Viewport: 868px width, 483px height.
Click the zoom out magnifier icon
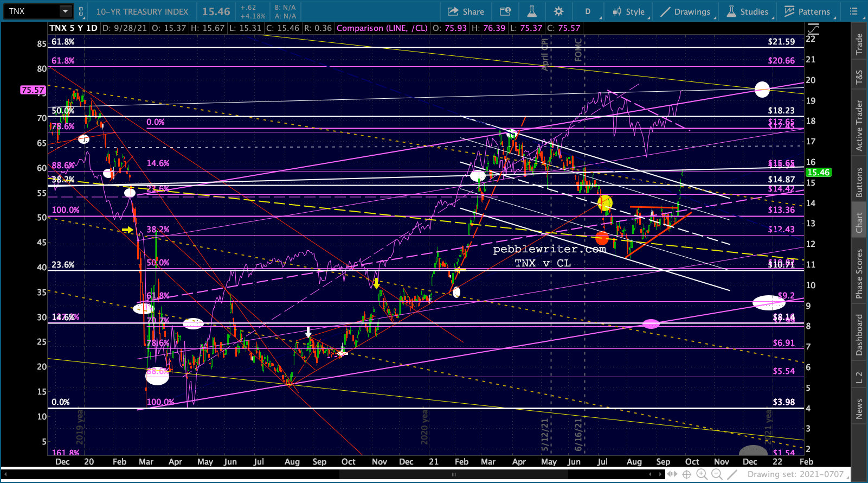(x=717, y=474)
